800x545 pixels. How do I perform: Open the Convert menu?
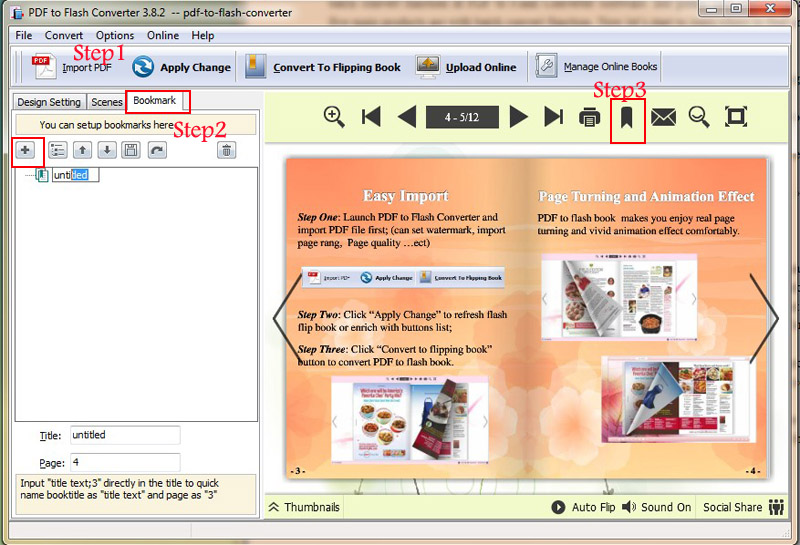(x=64, y=35)
